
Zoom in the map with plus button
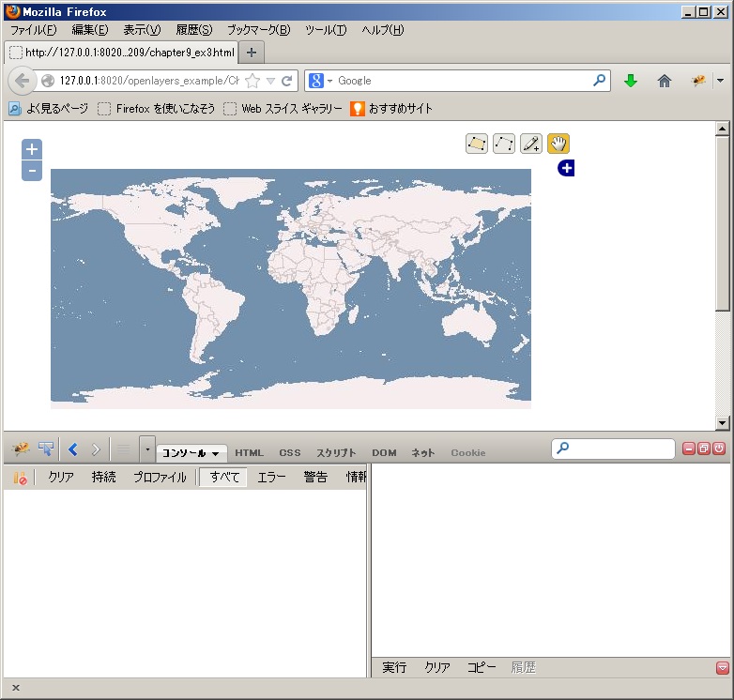(x=32, y=149)
